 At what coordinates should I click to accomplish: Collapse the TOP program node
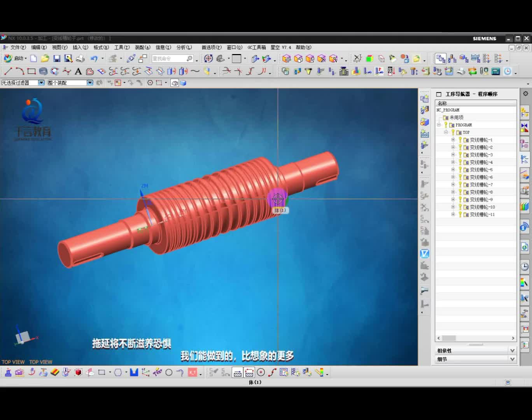click(446, 132)
